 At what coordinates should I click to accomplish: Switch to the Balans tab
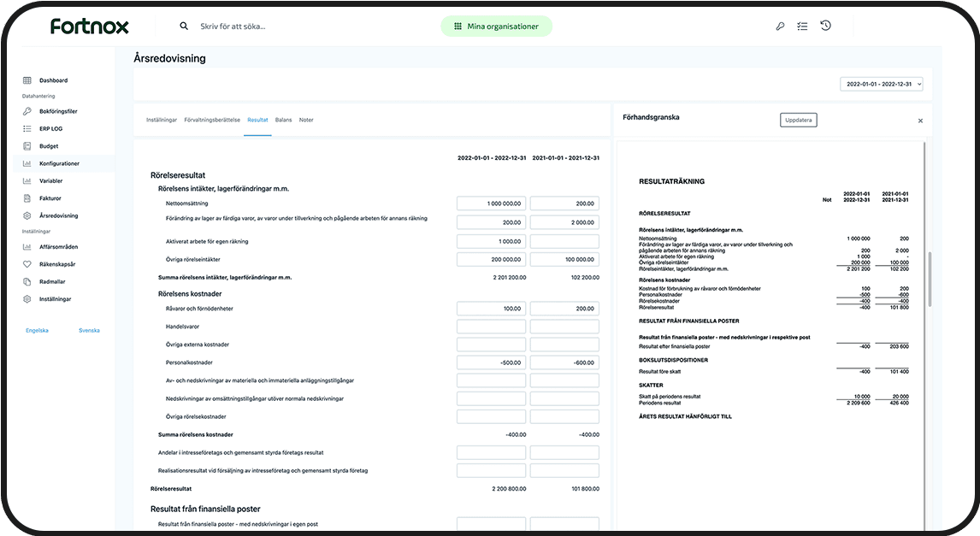tap(283, 121)
